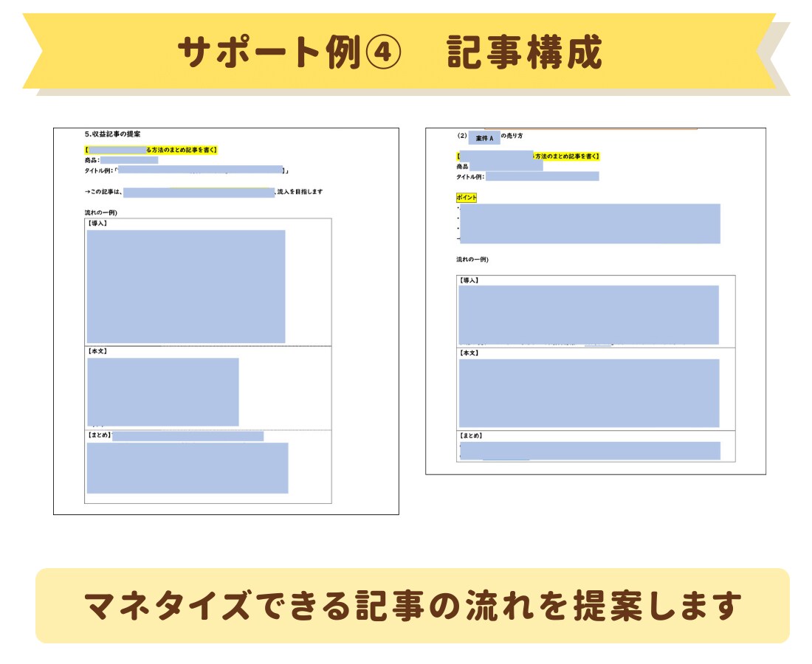Click the 案件 A label in right document

pos(484,138)
